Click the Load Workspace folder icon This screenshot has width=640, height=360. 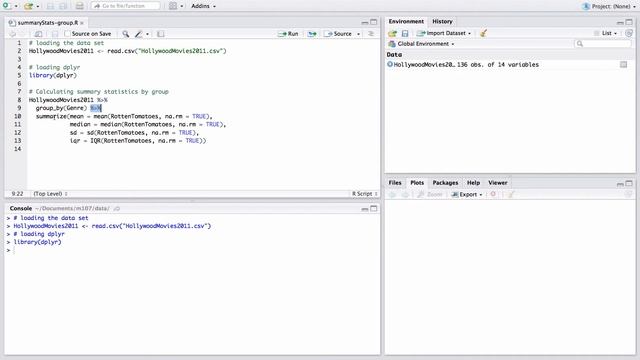coord(392,33)
